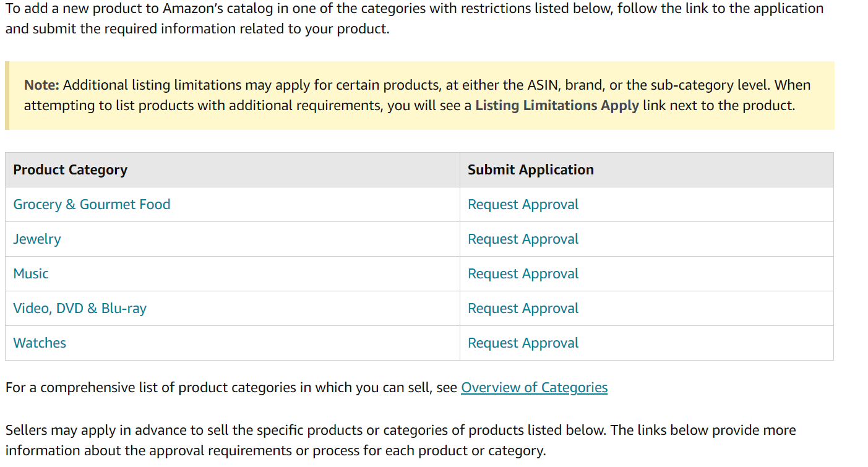
Task: Request Approval for Grocery & Gourmet Food
Action: click(523, 205)
